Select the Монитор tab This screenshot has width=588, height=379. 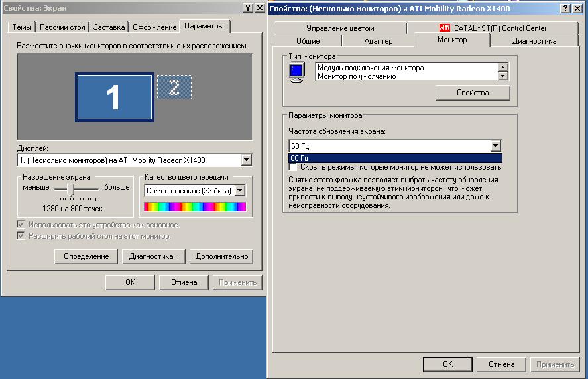452,40
